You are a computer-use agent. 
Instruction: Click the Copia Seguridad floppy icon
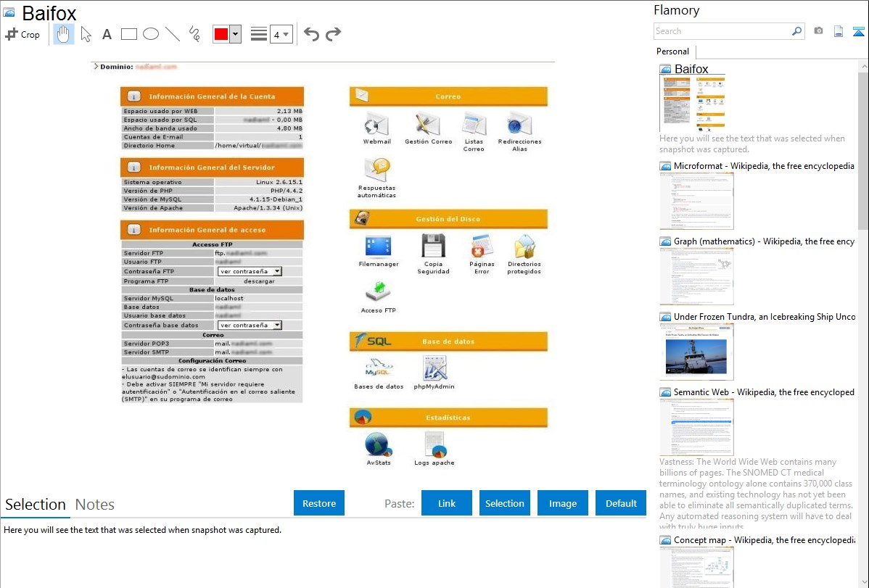click(433, 247)
